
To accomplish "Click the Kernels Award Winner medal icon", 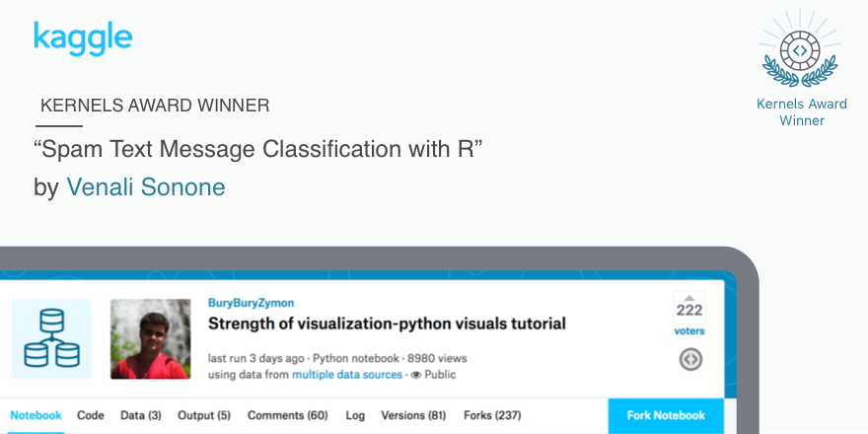I will pyautogui.click(x=800, y=50).
